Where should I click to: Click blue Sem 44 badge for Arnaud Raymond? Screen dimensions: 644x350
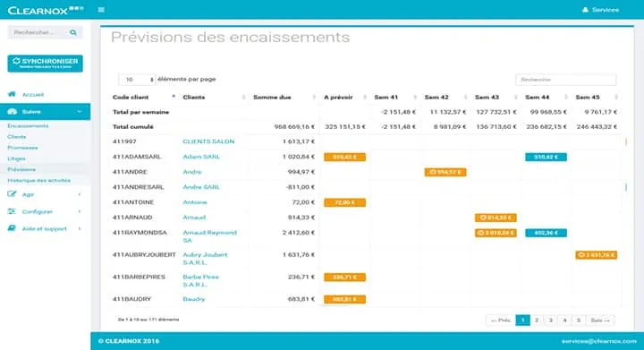point(546,233)
